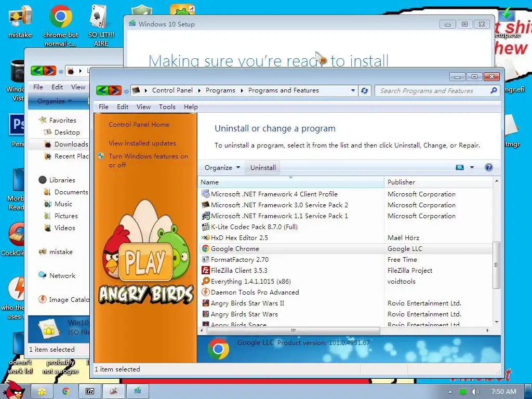Click the Change your view icon

460,167
